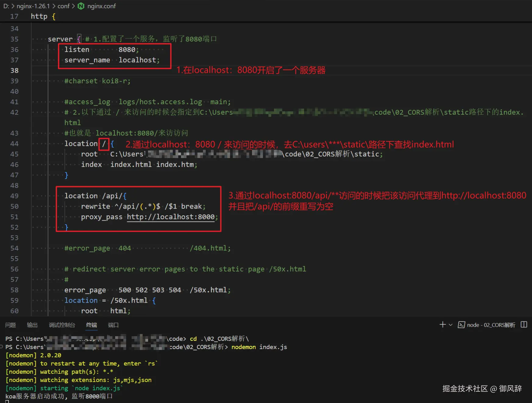This screenshot has height=403, width=532.
Task: Select the D: breadcrumb segment
Action: point(6,6)
